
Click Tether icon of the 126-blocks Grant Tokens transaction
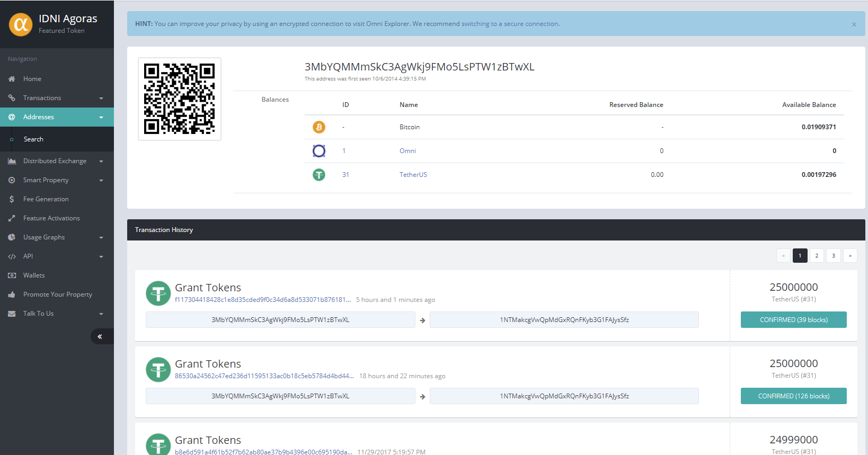click(158, 370)
